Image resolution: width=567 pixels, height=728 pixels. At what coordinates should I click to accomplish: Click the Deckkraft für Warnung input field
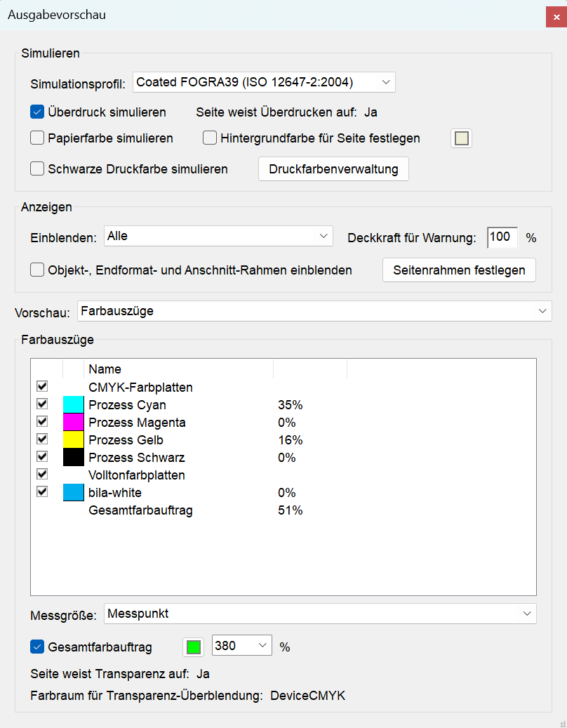(x=502, y=237)
